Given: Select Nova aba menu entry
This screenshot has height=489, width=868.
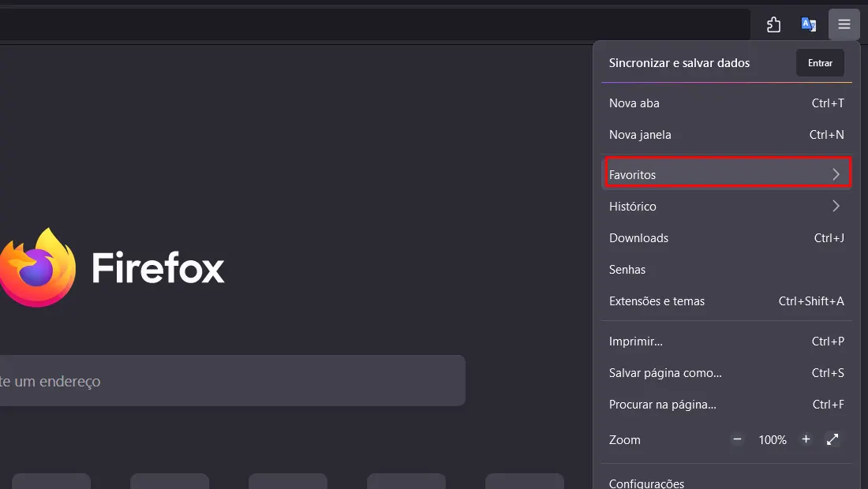Looking at the screenshot, I should click(x=726, y=103).
